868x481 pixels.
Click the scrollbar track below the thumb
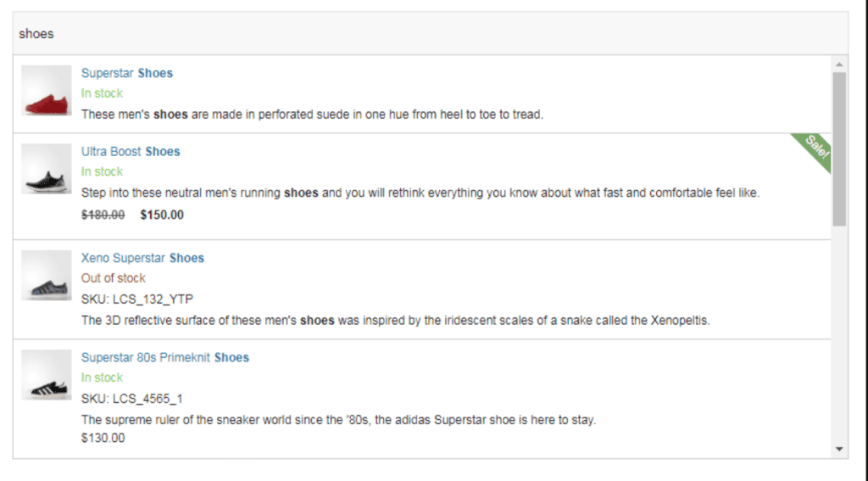[839, 333]
